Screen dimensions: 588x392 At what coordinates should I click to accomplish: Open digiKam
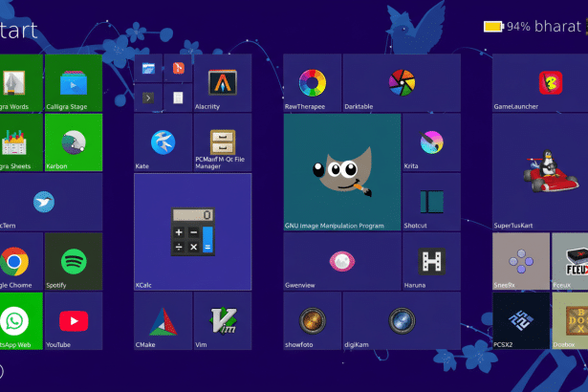point(402,321)
